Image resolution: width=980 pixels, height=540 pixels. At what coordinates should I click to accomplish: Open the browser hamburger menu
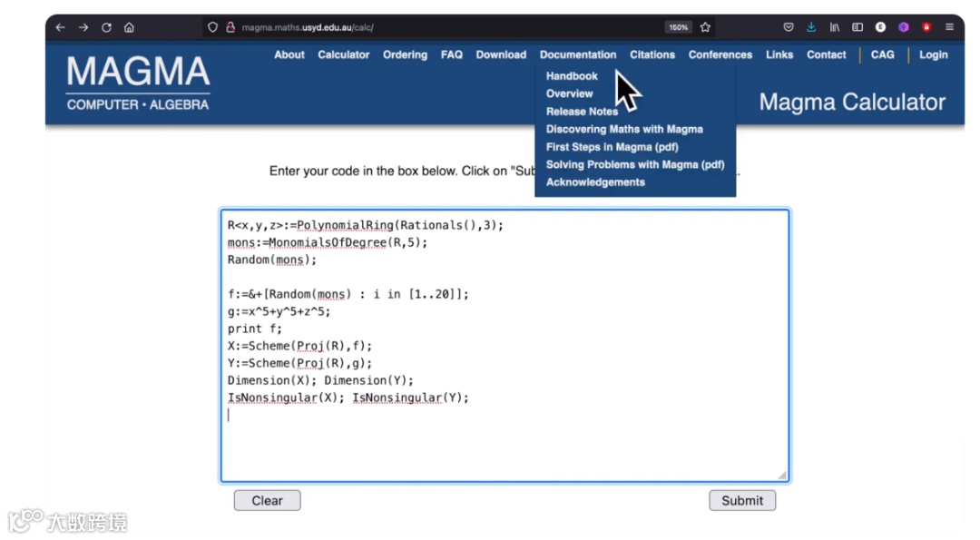(x=949, y=27)
